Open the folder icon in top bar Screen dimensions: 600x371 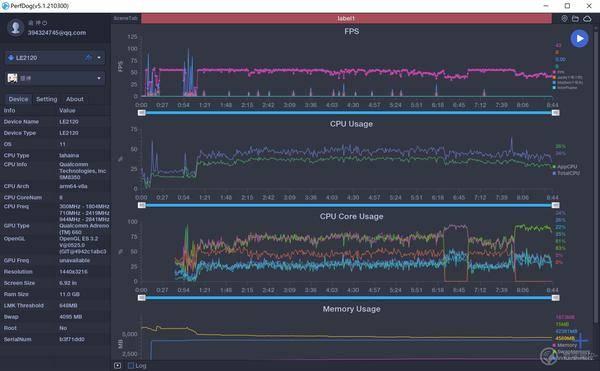(x=575, y=18)
